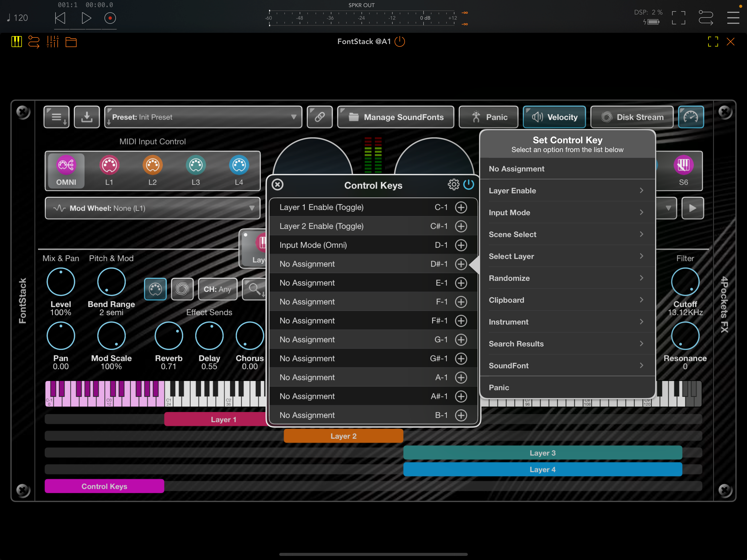Add assignment for D#-1 key

coord(461,264)
